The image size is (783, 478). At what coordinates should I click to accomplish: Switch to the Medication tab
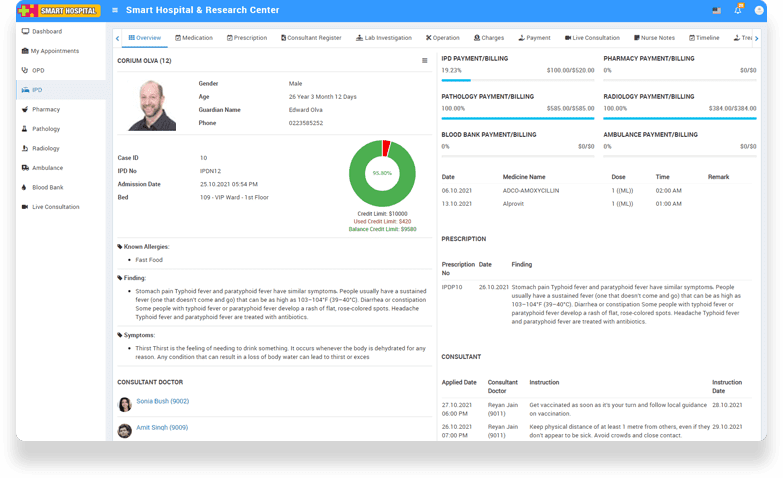click(x=194, y=38)
